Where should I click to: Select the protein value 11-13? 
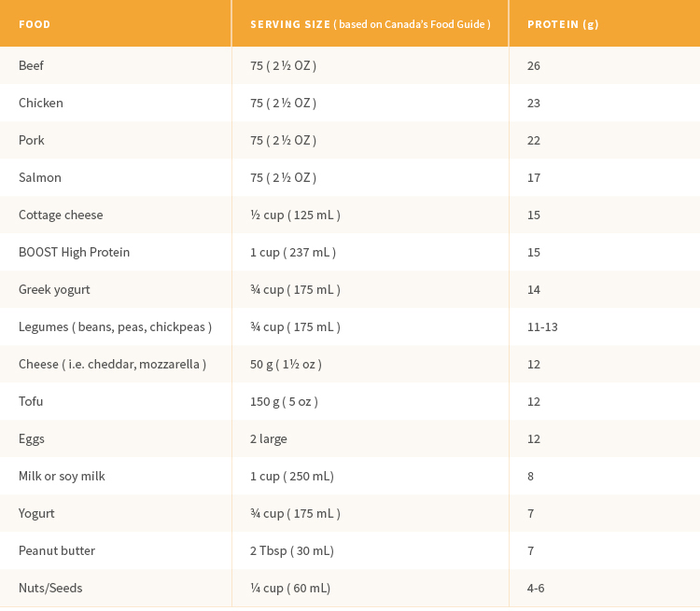tap(542, 326)
